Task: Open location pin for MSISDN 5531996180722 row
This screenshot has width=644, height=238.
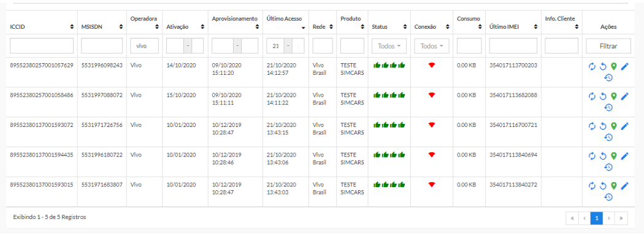Action: [x=613, y=156]
